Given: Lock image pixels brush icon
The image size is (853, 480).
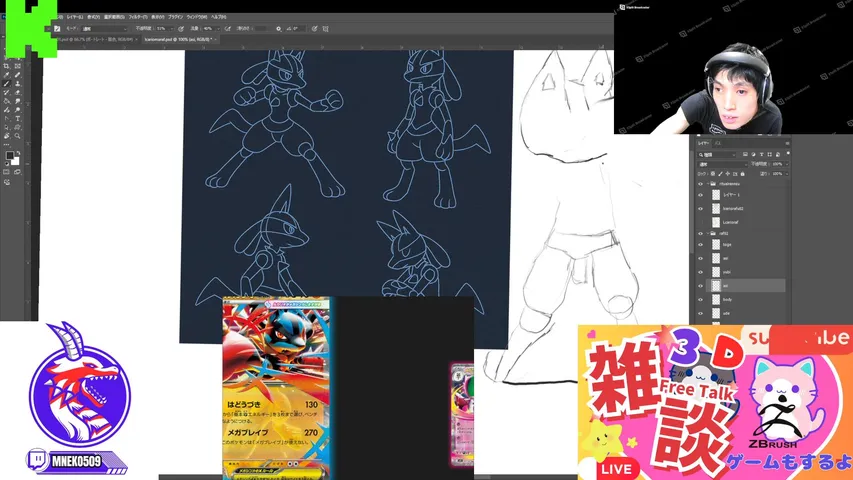Looking at the screenshot, I should (x=721, y=174).
